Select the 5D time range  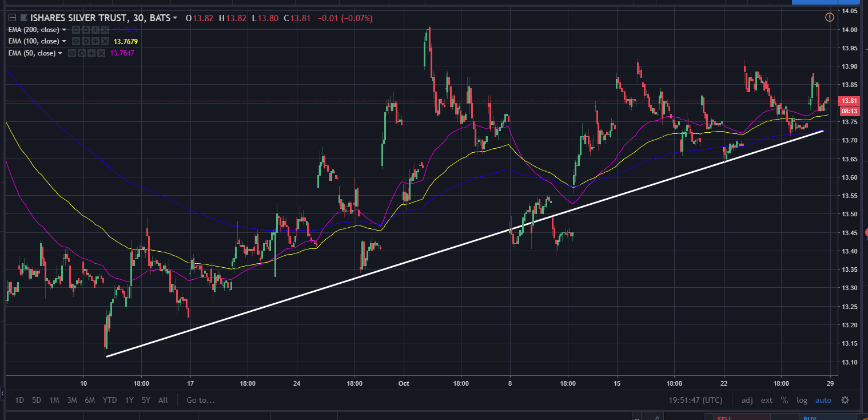coord(37,400)
